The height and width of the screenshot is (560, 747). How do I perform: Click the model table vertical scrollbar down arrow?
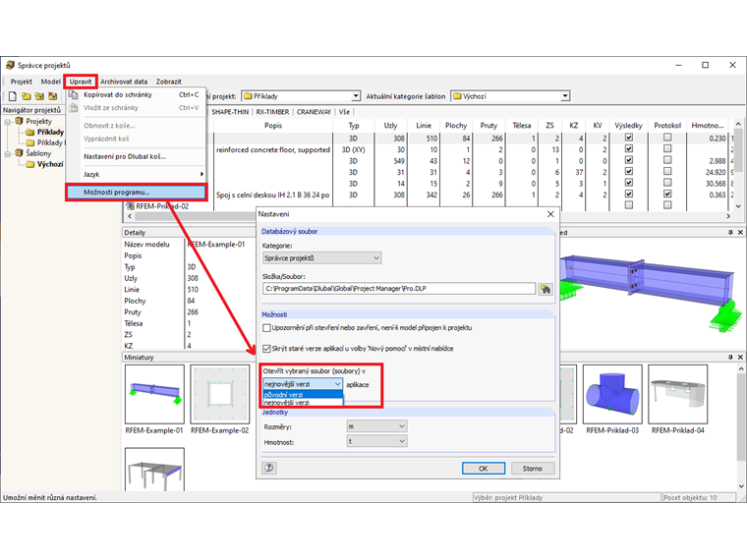[x=738, y=206]
